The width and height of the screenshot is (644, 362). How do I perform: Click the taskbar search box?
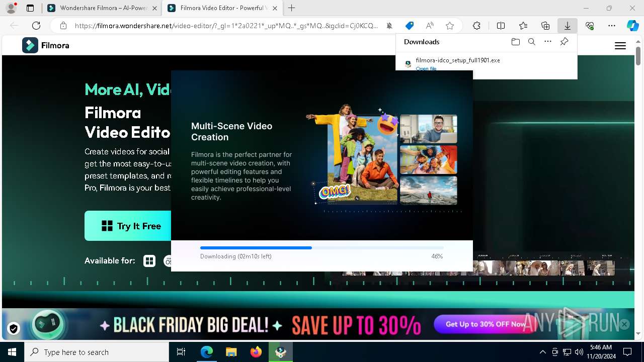click(97, 352)
